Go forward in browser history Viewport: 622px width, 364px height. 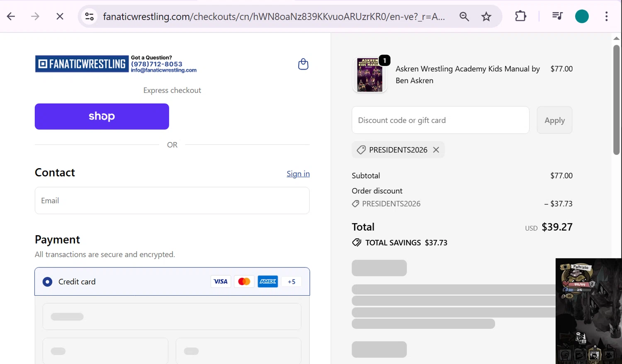point(35,16)
